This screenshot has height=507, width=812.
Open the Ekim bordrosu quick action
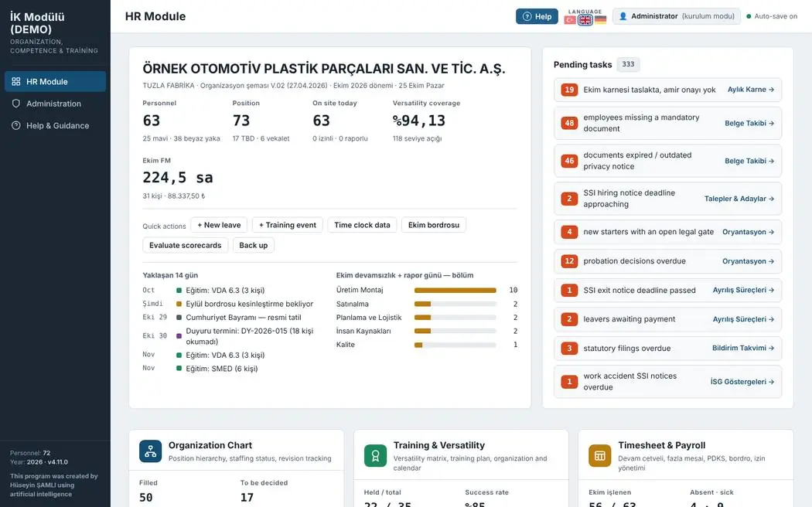[x=433, y=225]
